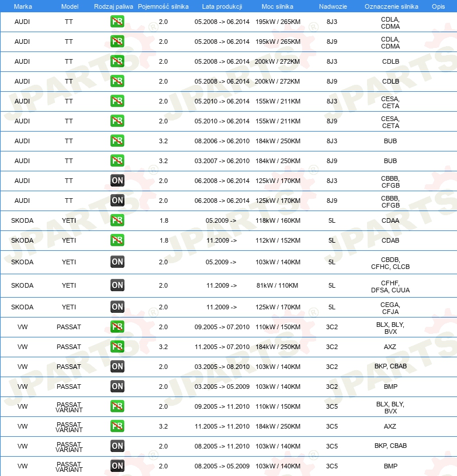Image resolution: width=457 pixels, height=476 pixels.
Task: Select the power cell 81kW / 110KM
Action: pos(278,285)
